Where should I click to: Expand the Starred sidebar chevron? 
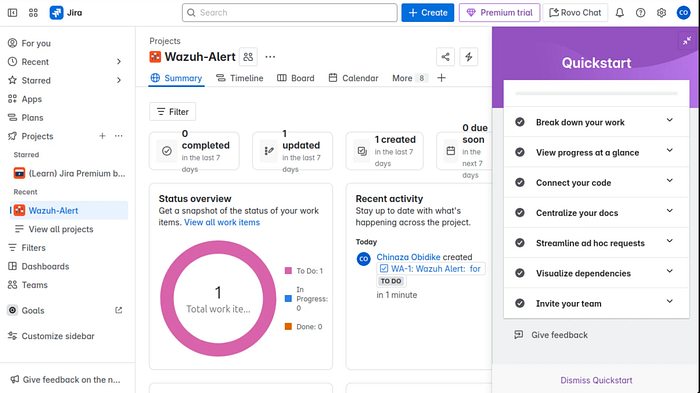(x=119, y=80)
